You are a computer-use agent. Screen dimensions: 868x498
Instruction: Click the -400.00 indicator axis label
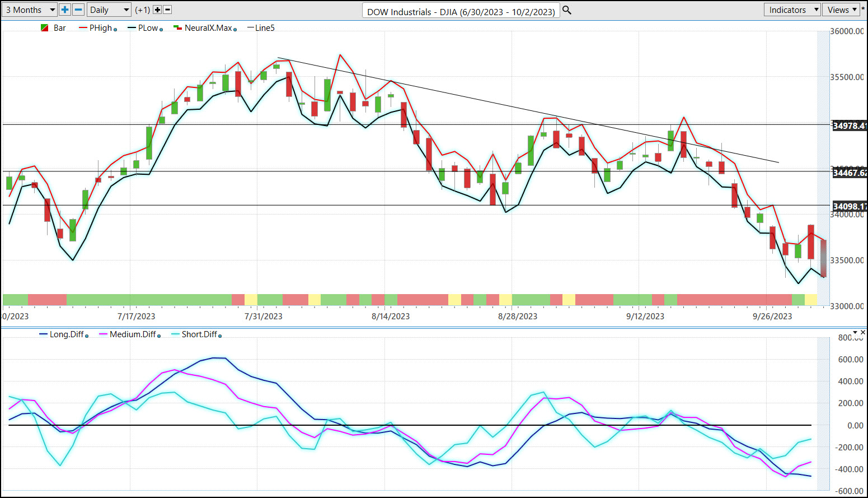[848, 469]
